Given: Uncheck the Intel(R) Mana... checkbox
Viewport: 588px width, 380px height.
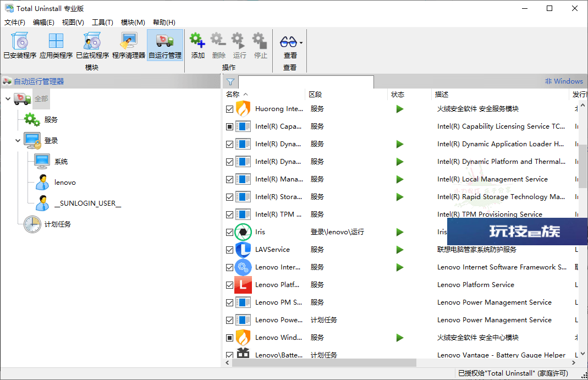Looking at the screenshot, I should (x=230, y=179).
